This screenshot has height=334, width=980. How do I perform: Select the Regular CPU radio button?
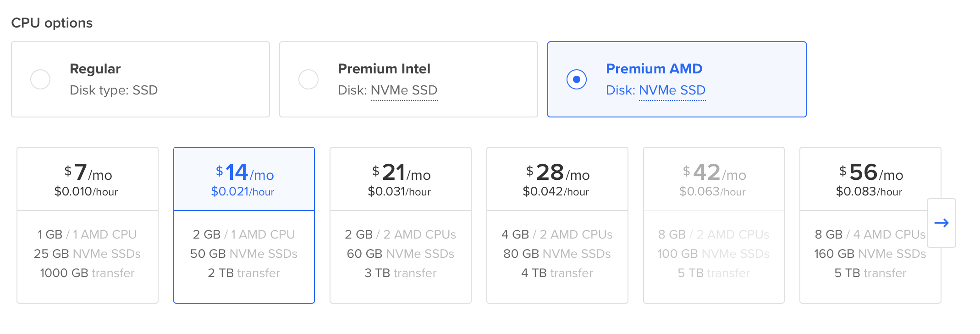coord(40,79)
